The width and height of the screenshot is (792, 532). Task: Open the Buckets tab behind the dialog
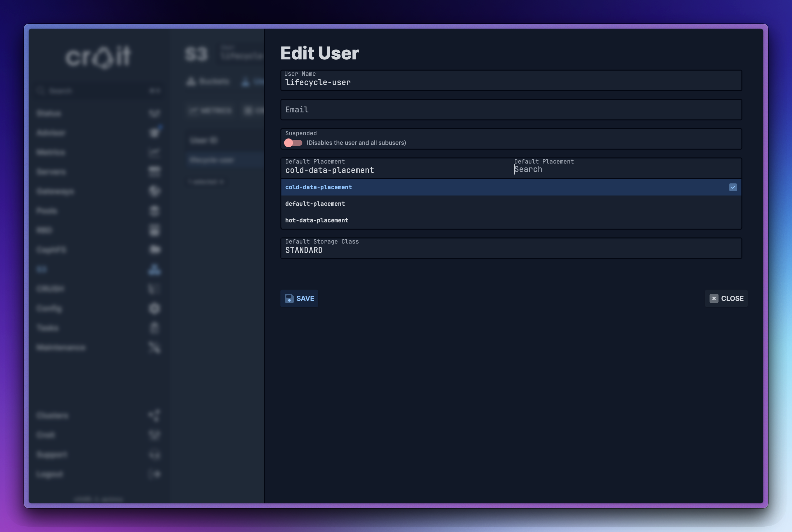(208, 81)
